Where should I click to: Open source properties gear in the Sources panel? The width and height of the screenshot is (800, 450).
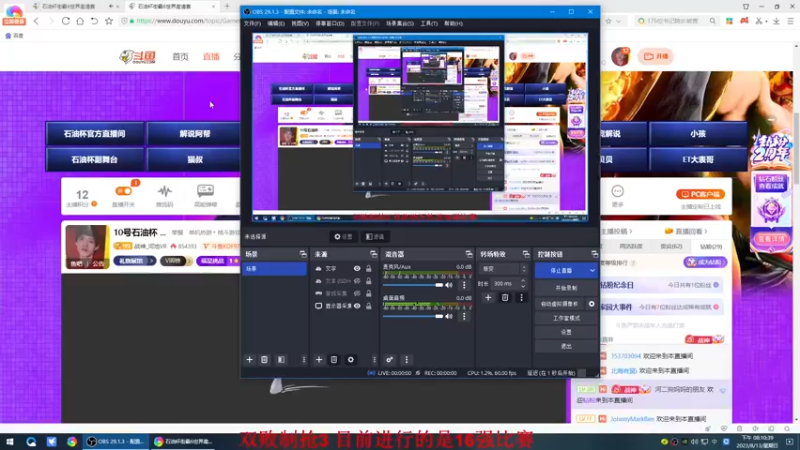click(351, 360)
